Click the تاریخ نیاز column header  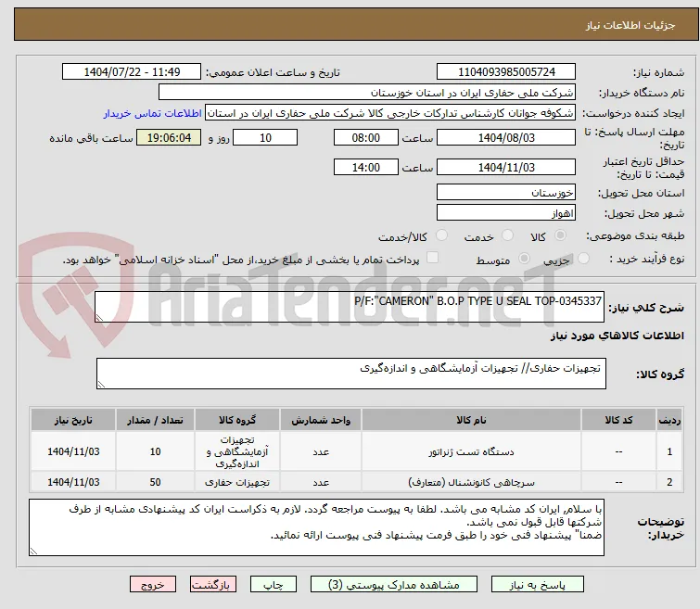[x=73, y=420]
